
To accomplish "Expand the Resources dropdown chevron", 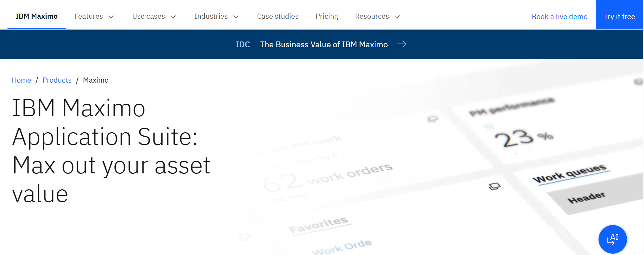I will click(397, 17).
